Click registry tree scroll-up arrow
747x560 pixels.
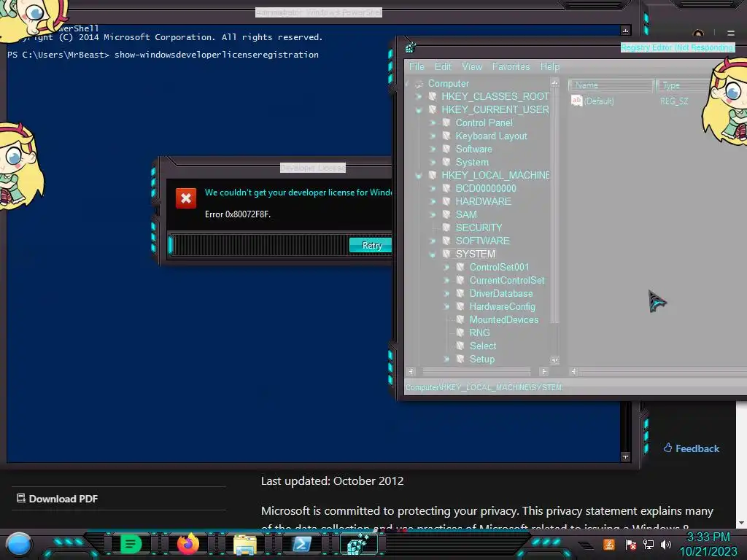pos(554,83)
